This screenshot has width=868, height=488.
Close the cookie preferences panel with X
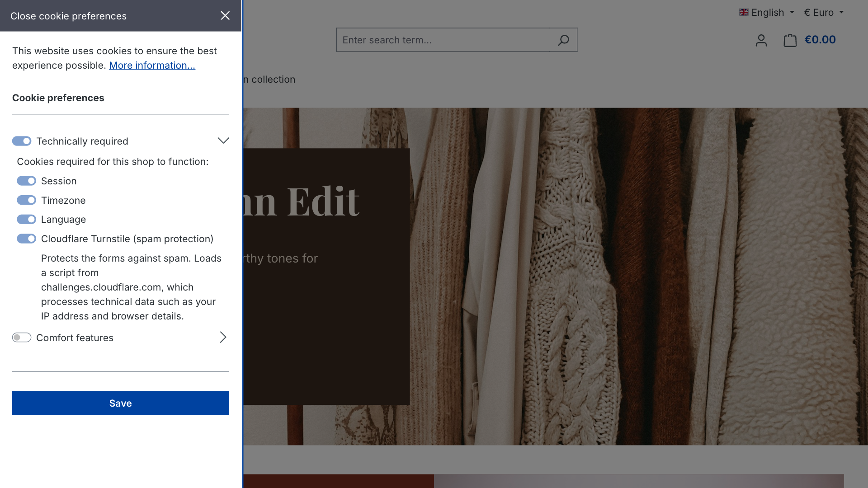[x=225, y=16]
